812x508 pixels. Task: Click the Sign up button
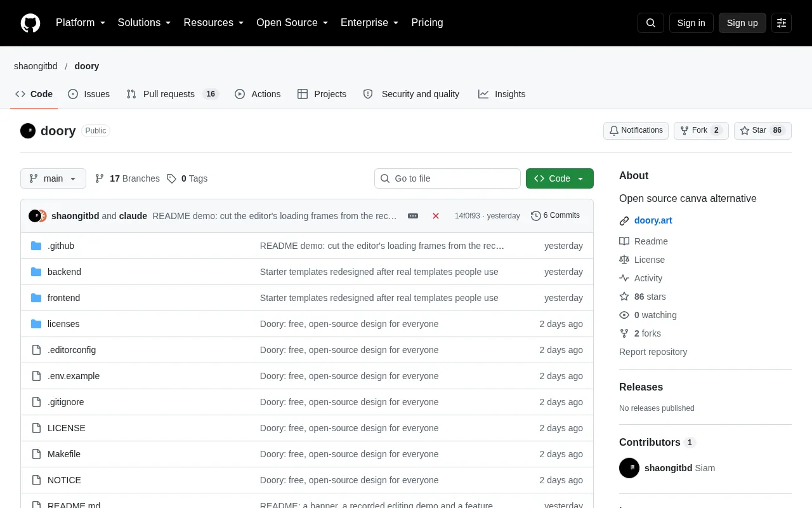coord(742,23)
